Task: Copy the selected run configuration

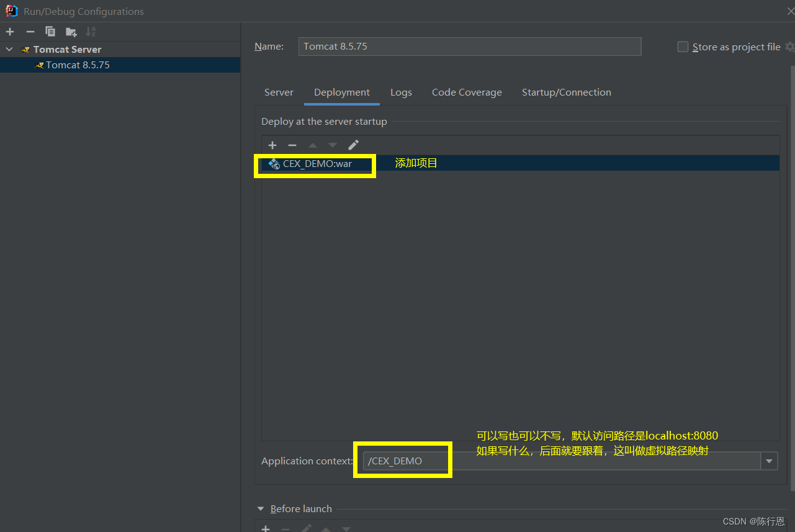Action: 50,32
